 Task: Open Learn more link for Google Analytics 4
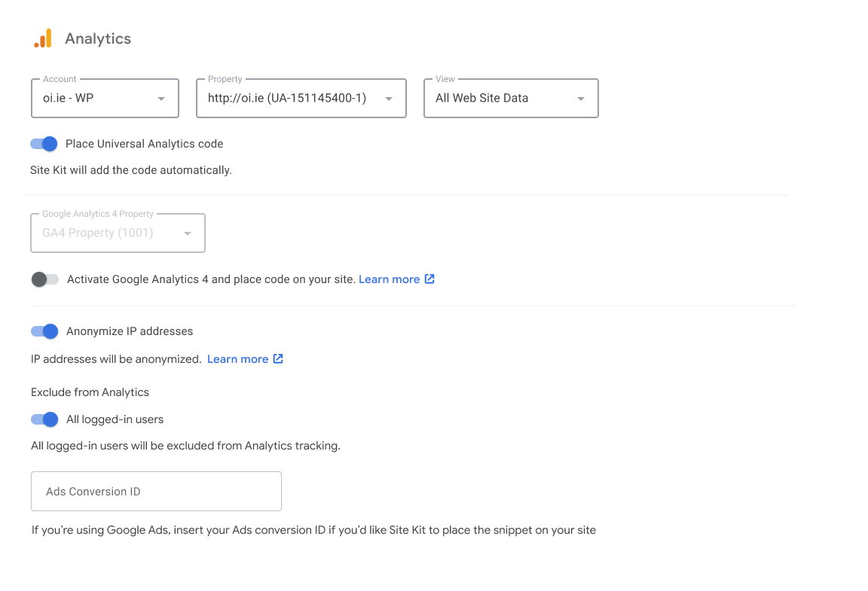pyautogui.click(x=389, y=279)
